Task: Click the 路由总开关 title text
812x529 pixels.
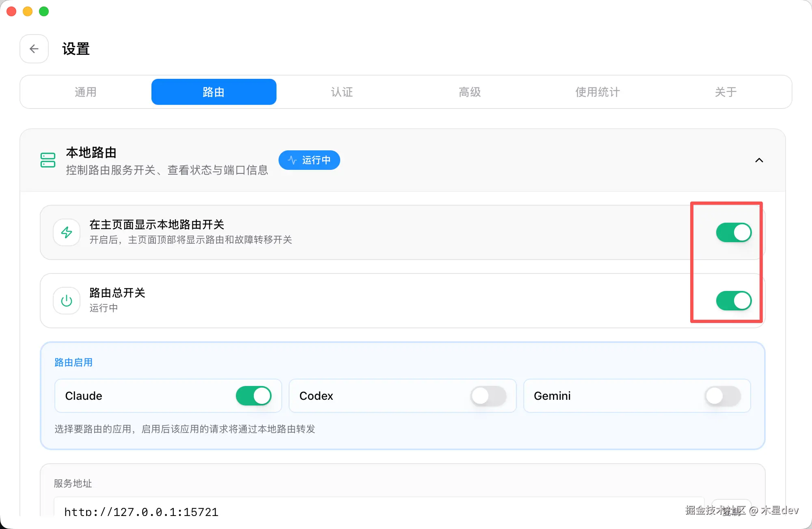Action: coord(117,293)
